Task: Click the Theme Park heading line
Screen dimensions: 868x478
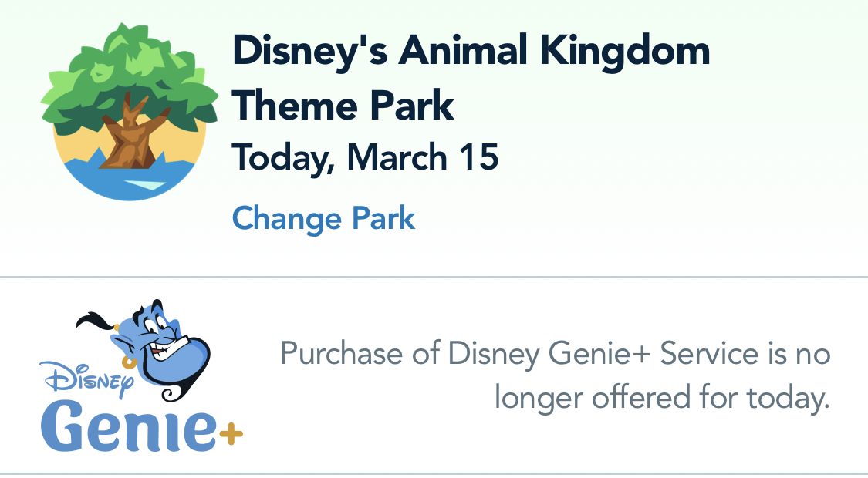Action: point(343,105)
